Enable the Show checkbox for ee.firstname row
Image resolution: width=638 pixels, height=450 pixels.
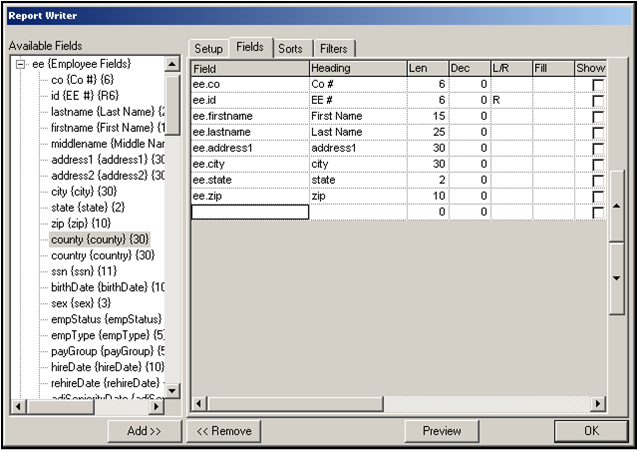tap(598, 116)
